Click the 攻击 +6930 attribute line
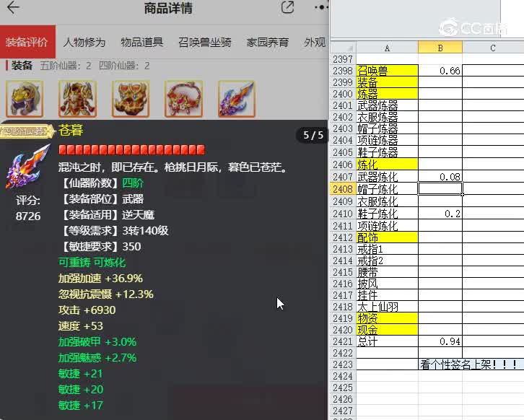Viewport: 524px width, 420px height. coord(87,310)
